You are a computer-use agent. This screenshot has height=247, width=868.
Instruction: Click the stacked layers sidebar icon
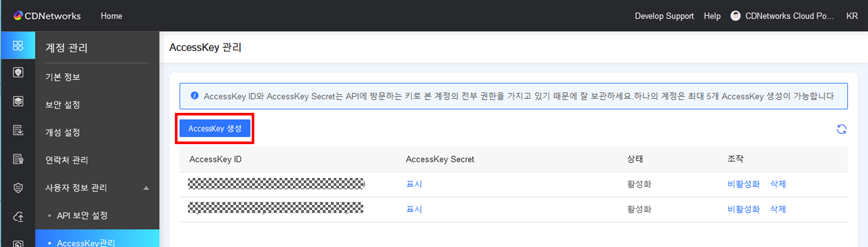tap(18, 101)
